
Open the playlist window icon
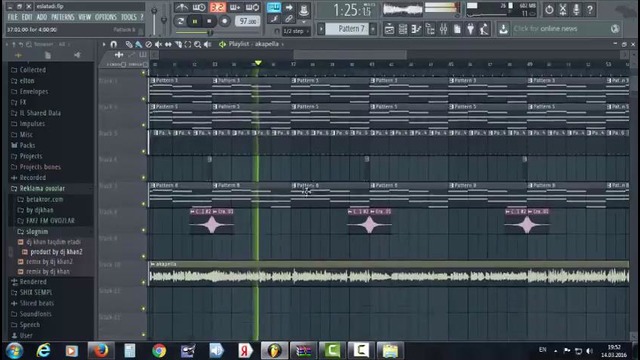tap(389, 29)
